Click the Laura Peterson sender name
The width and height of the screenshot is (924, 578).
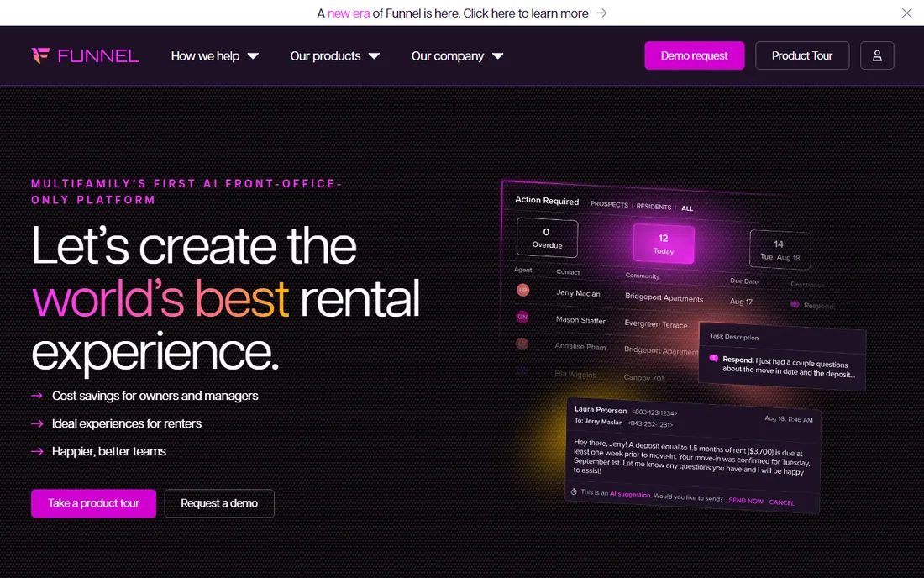[601, 409]
